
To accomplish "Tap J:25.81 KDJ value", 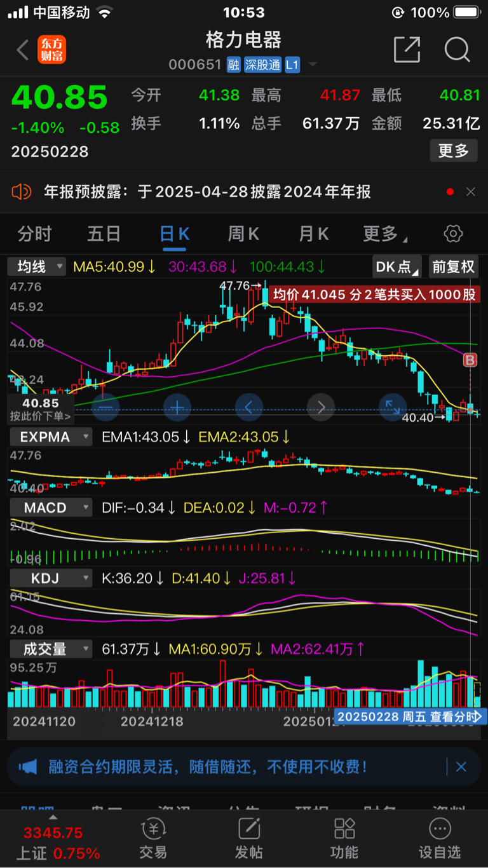I will pos(267,578).
